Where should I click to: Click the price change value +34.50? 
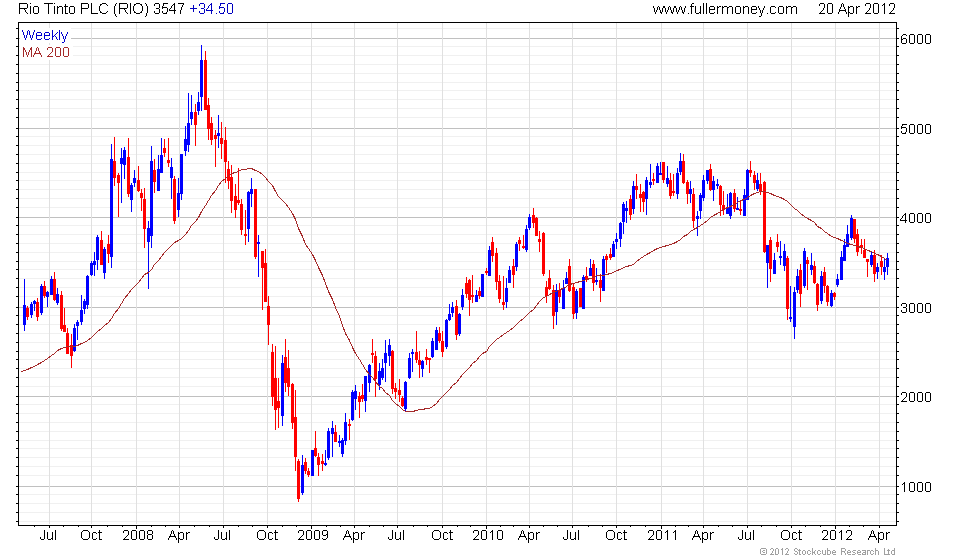point(211,9)
